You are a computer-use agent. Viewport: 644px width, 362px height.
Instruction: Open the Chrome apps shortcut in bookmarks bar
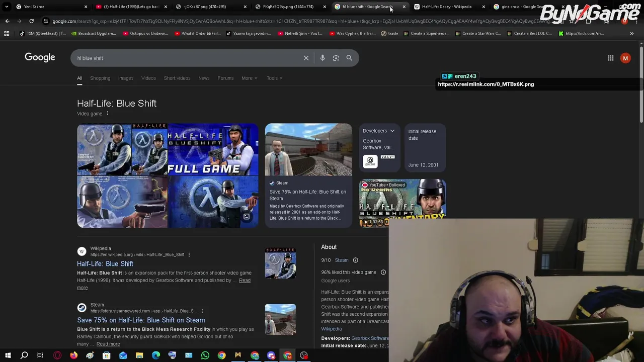[7, 33]
